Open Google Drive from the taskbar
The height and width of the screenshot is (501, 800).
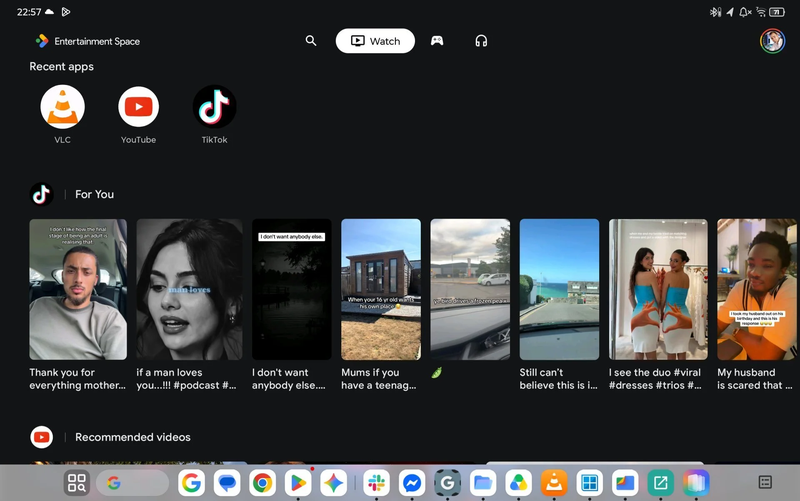point(518,483)
